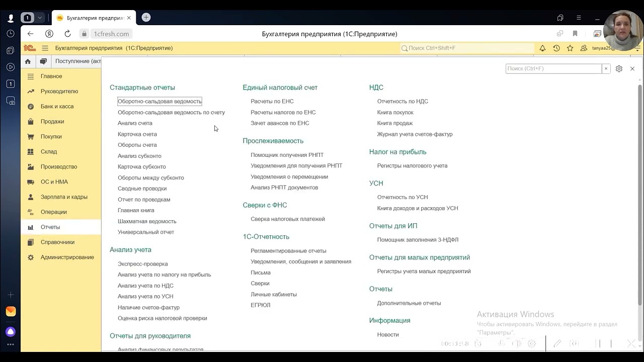Close the reports menu panel
This screenshot has width=644, height=362.
coord(632,69)
